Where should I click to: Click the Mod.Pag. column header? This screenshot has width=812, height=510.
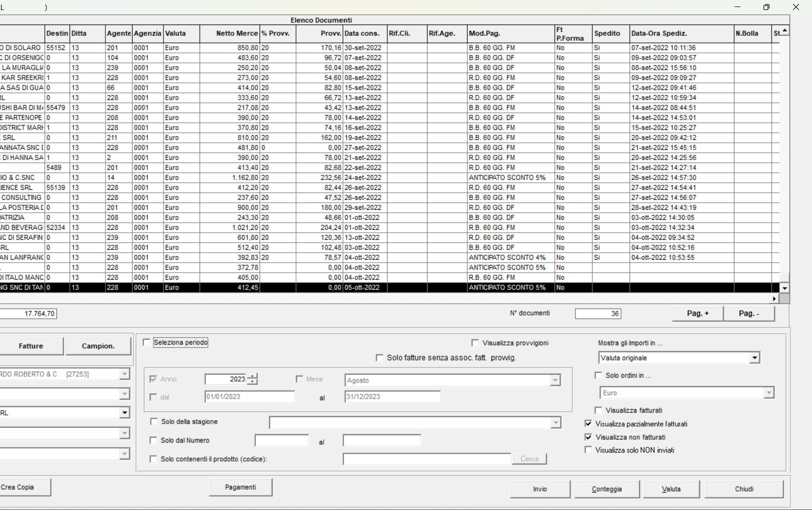(510, 33)
